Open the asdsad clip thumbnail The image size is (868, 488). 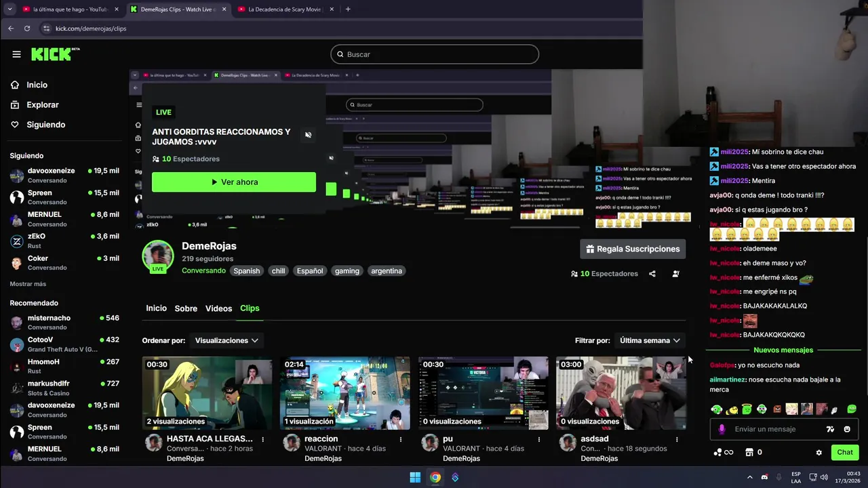point(620,393)
